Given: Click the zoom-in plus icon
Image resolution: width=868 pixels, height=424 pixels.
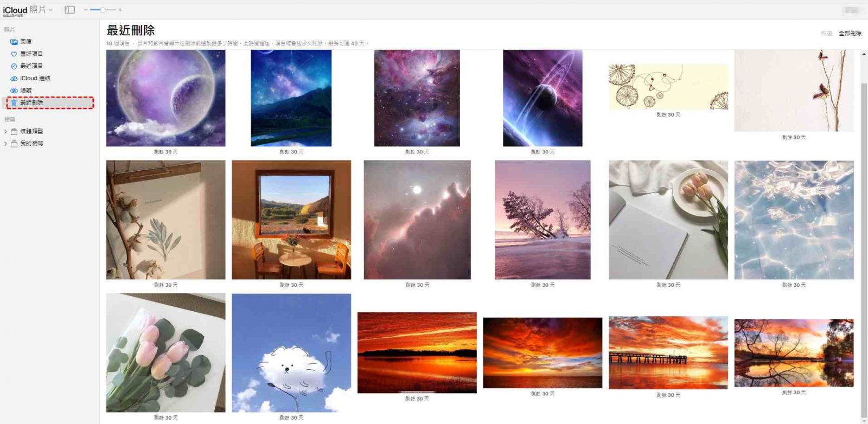Looking at the screenshot, I should pos(120,10).
